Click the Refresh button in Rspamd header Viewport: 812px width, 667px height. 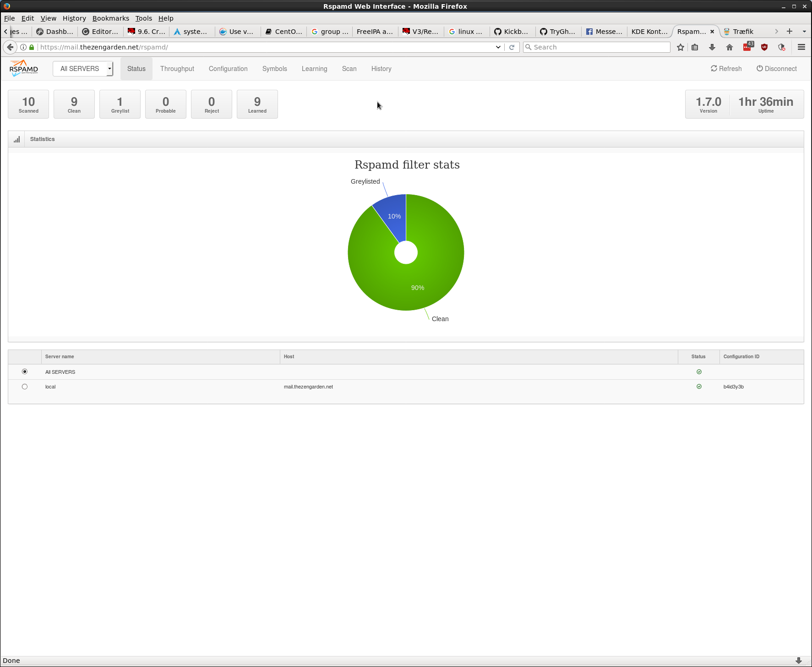tap(726, 69)
